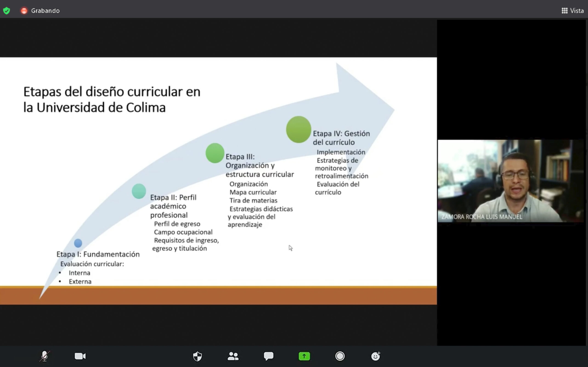The width and height of the screenshot is (588, 367).
Task: Click the large Etapa IV circle
Action: click(298, 129)
